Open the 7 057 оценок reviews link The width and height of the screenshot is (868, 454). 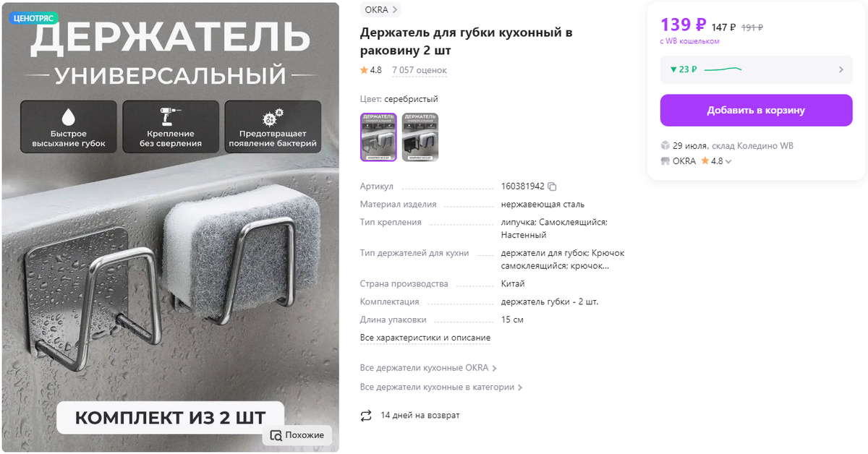pos(420,70)
